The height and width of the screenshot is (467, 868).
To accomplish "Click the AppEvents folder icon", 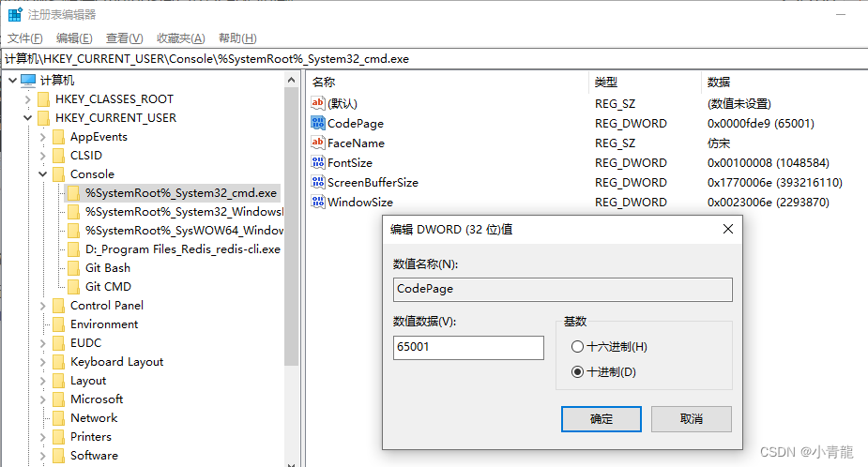I will click(59, 137).
